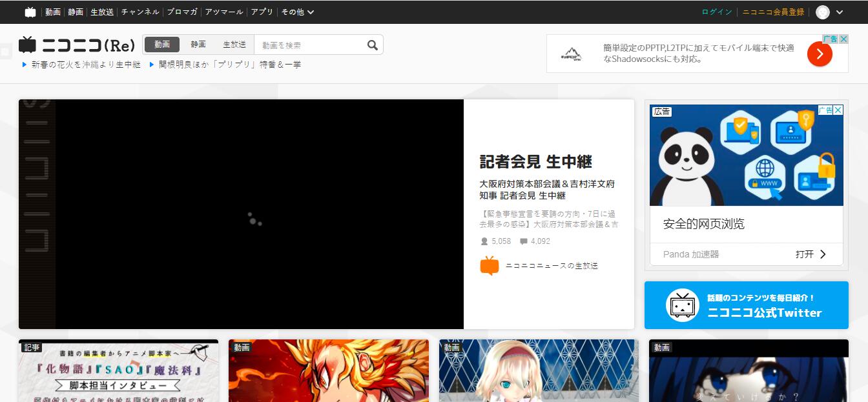The width and height of the screenshot is (868, 402).
Task: Open the 関根明良ほか「プリプリ」特番＆一挙 link
Action: pos(230,65)
